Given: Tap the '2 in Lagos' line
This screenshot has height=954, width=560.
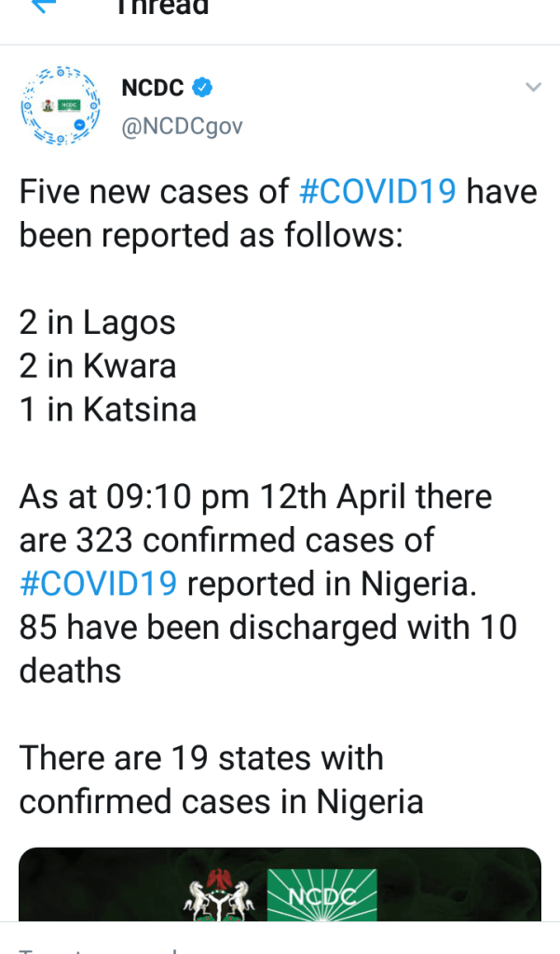Looking at the screenshot, I should click(98, 323).
